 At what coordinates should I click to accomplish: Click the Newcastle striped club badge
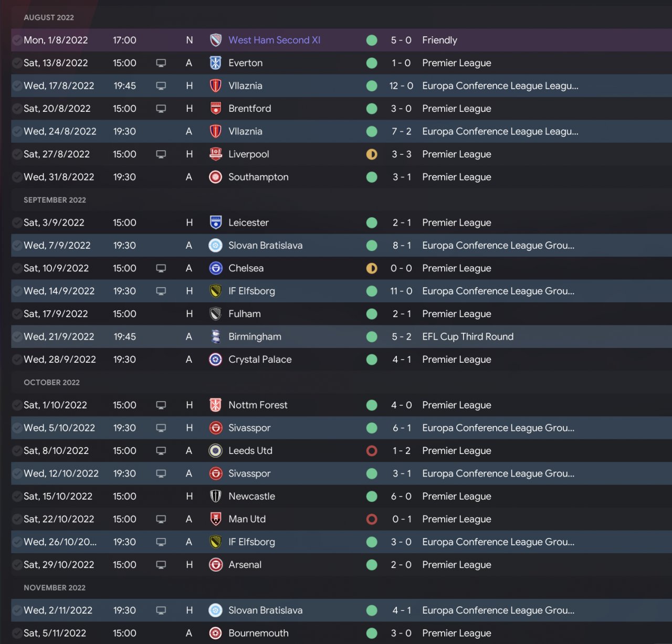click(x=215, y=497)
